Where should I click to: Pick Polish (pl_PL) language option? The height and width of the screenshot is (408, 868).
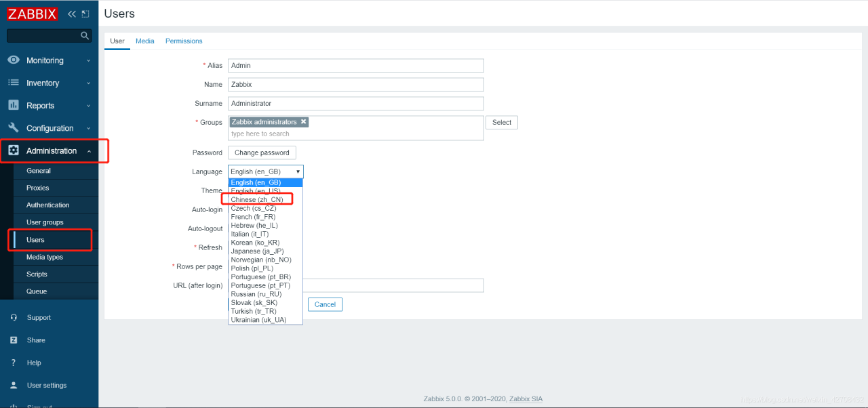coord(265,268)
